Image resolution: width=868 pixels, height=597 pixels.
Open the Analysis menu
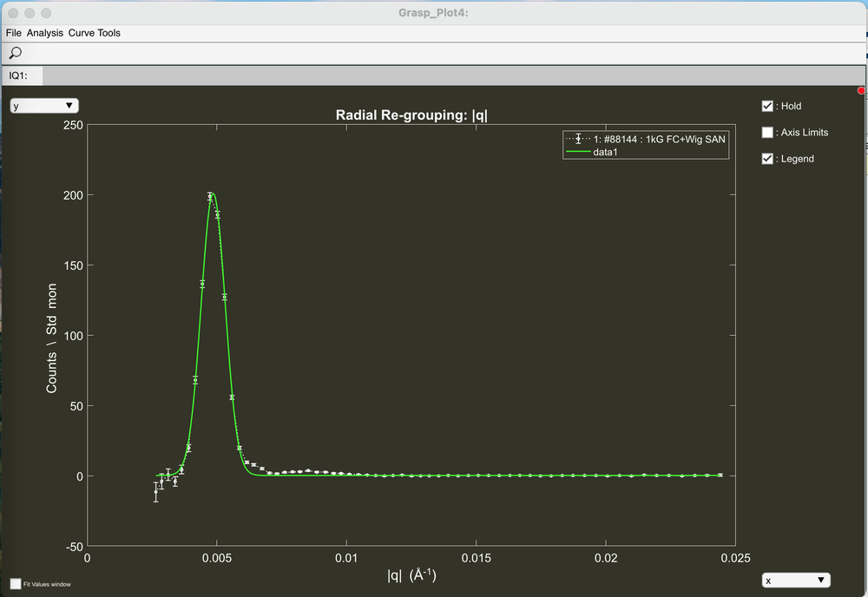(x=45, y=33)
